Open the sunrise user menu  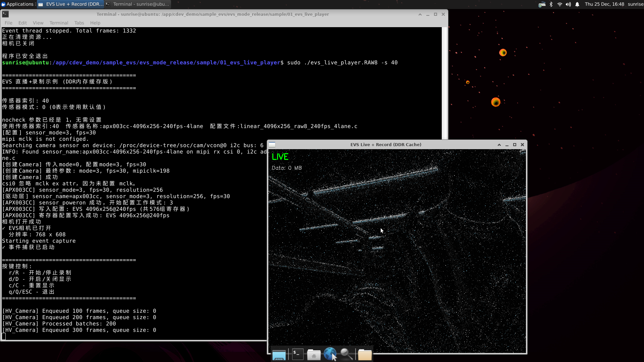(x=635, y=4)
